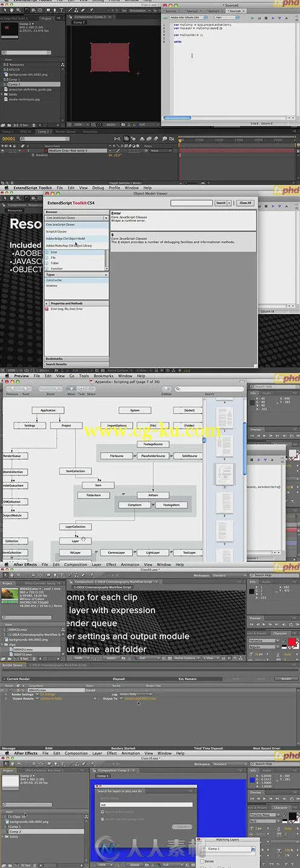Image resolution: width=300 pixels, height=868 pixels.
Task: Select Comp 1 in Class10 Project panel
Action: (x=14, y=826)
